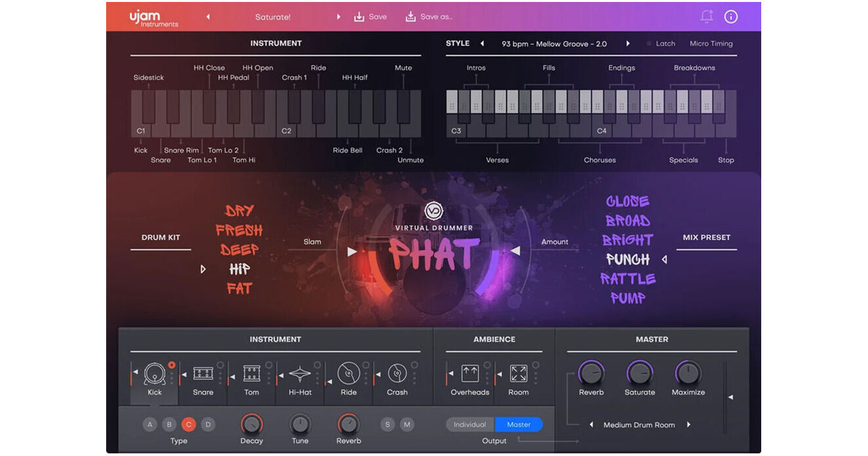The image size is (868, 456).
Task: Choose kick type D
Action: tap(208, 425)
